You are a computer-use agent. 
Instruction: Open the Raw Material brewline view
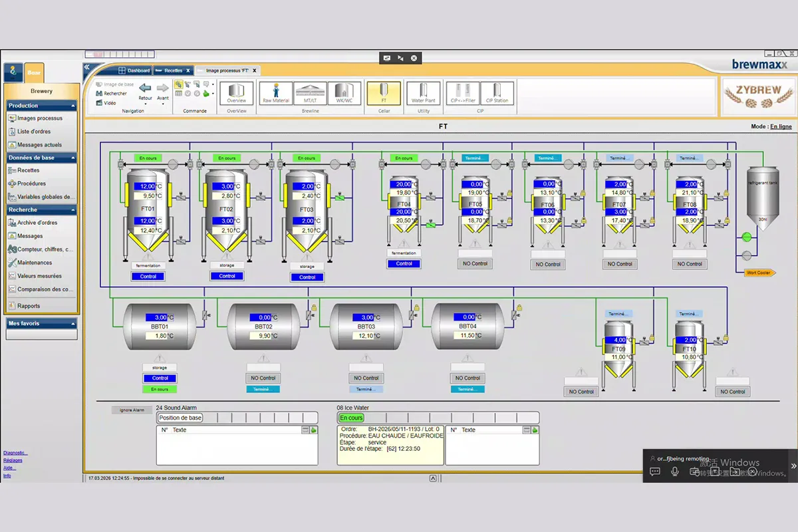276,93
